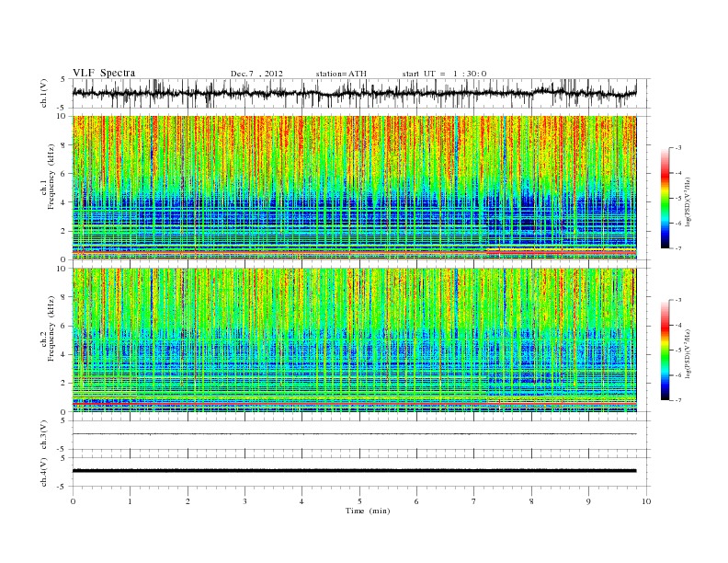Viewport: 728px width, 563px height.
Task: Click the "ch.3(V)" waveform axis label
Action: pyautogui.click(x=44, y=435)
